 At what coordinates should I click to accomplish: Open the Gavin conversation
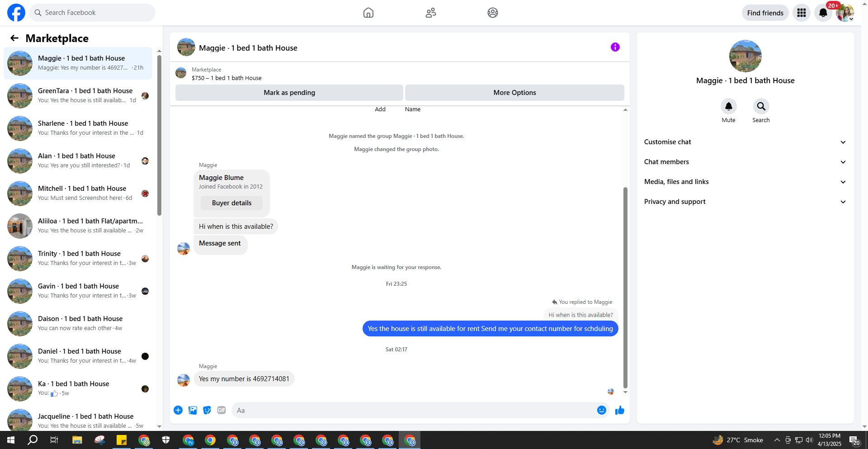(78, 291)
